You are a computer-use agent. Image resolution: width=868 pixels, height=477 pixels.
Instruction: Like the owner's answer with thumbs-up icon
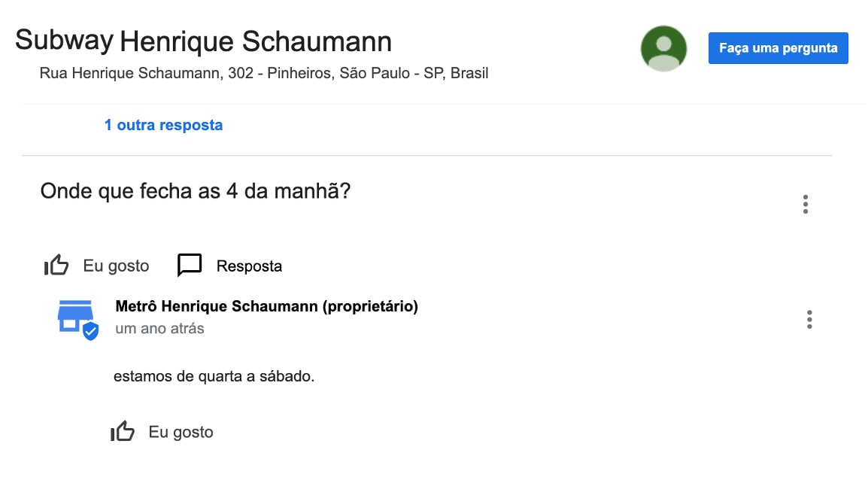click(x=123, y=432)
